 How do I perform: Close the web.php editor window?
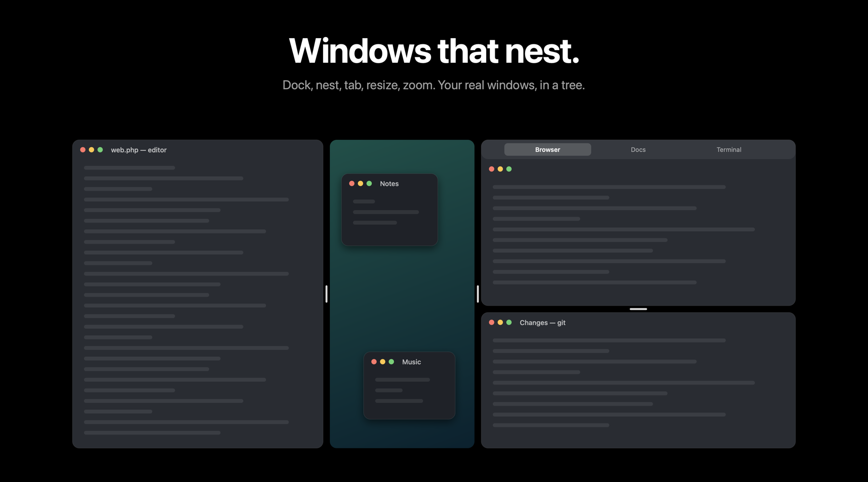pos(83,150)
